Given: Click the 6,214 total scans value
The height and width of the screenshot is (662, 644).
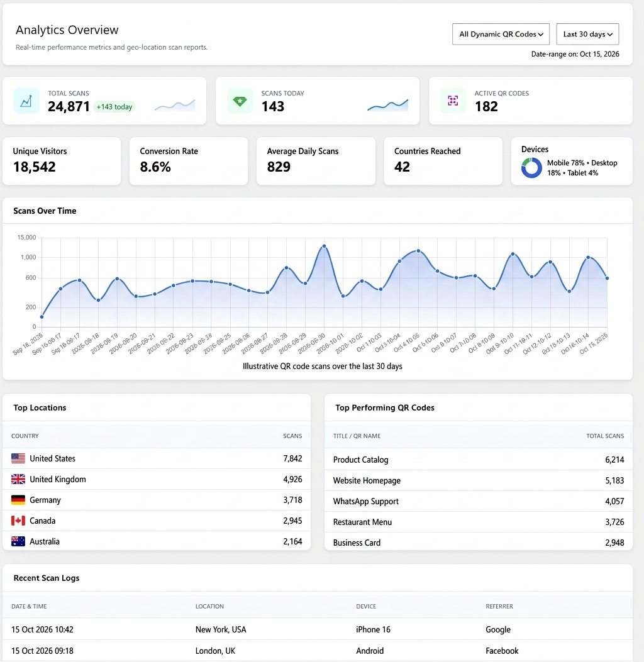Looking at the screenshot, I should [614, 460].
